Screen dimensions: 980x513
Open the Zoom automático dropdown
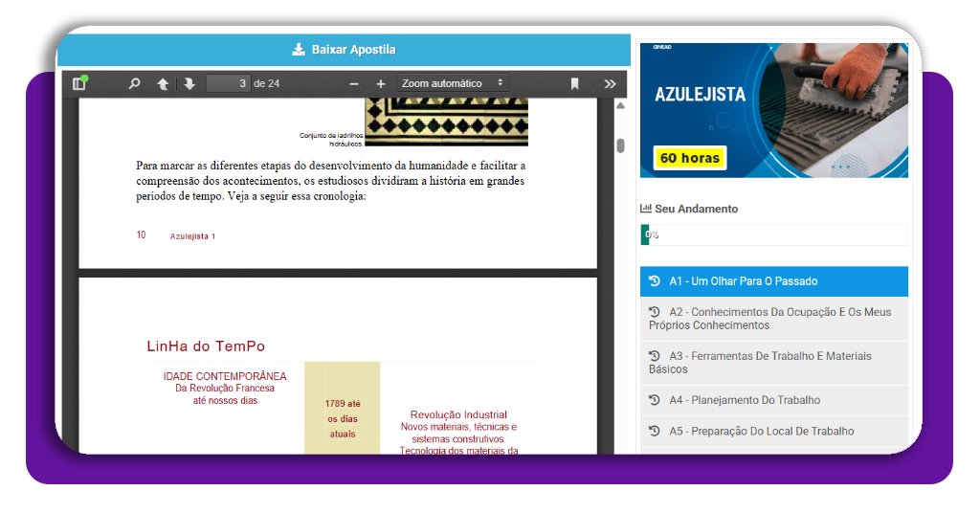pyautogui.click(x=453, y=83)
